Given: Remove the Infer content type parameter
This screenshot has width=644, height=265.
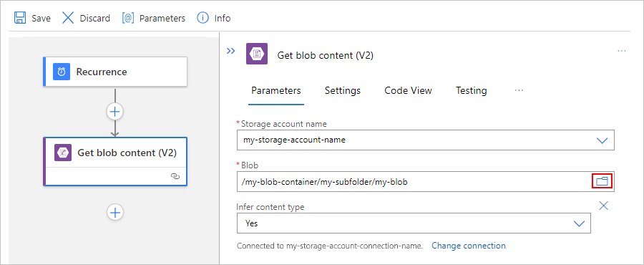Looking at the screenshot, I should 603,206.
